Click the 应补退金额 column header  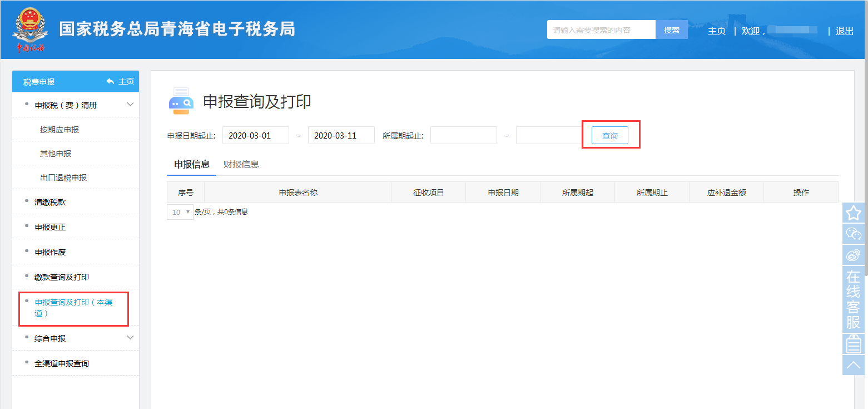pyautogui.click(x=727, y=193)
